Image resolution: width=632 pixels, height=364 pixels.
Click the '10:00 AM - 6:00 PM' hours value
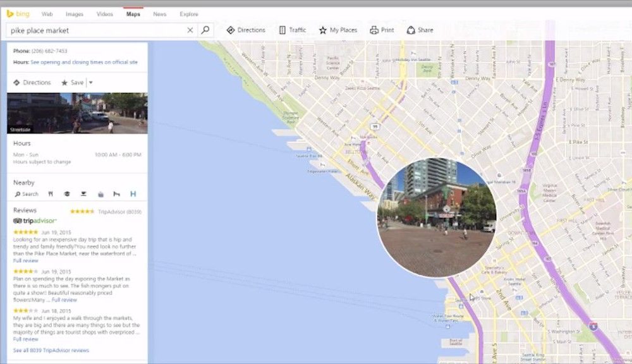tap(118, 155)
